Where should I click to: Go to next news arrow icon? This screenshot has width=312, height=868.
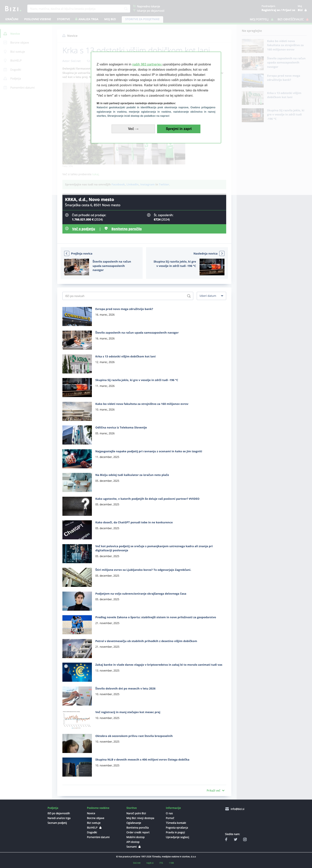click(222, 253)
